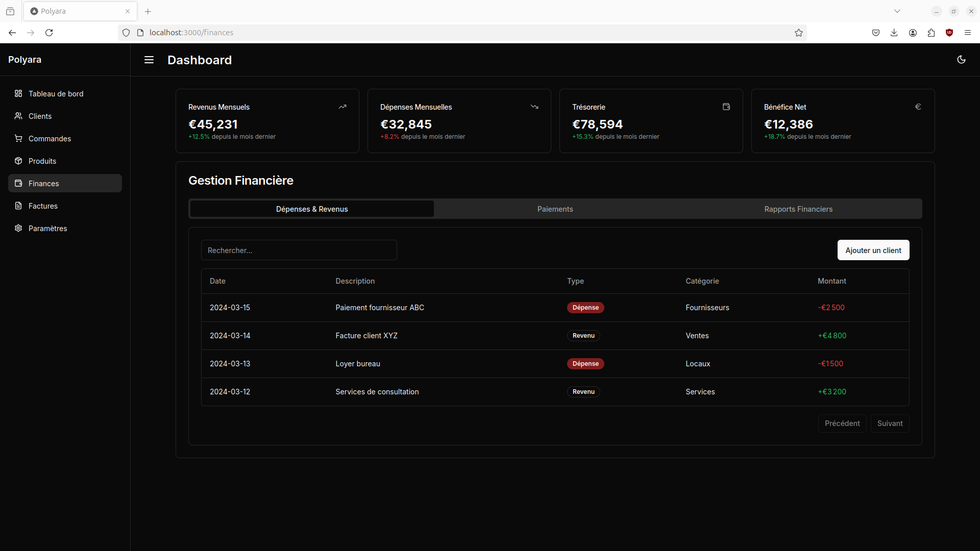Select Clients with the people icon
980x551 pixels.
18,116
